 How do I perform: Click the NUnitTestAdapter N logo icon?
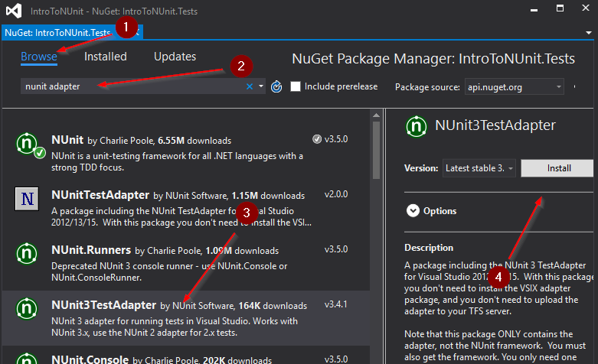[x=27, y=199]
